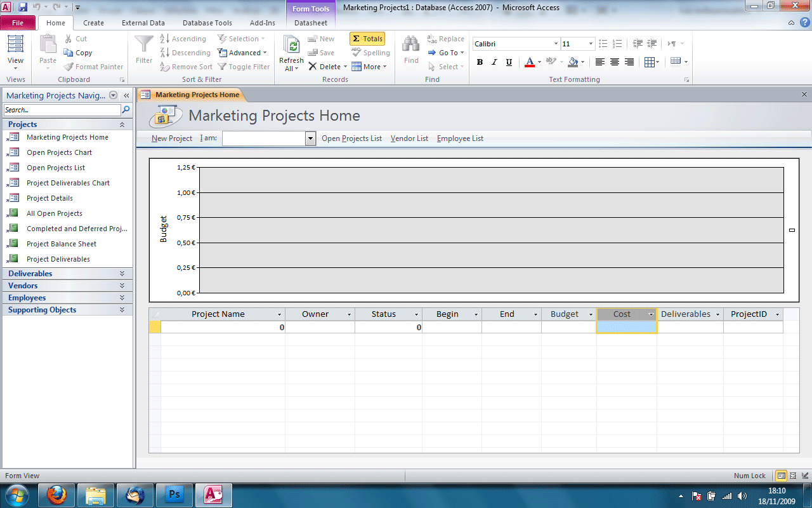Align text left

600,62
